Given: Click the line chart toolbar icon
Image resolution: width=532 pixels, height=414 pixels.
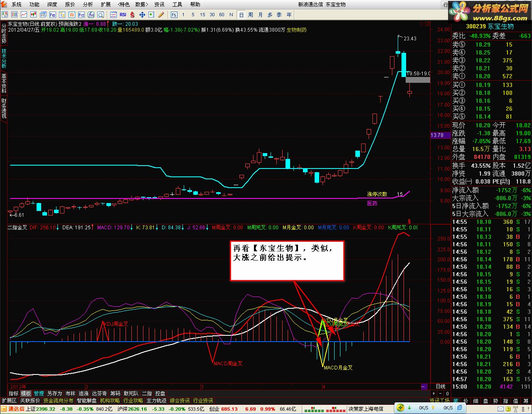Looking at the screenshot, I should click(x=24, y=15).
